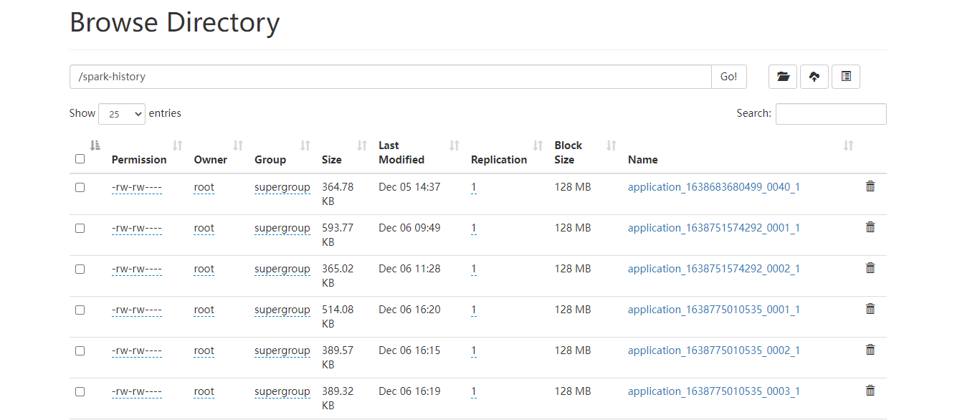Click trash icon for application_1638775010535_0003_1
Screen dimensions: 980x420
tap(870, 391)
